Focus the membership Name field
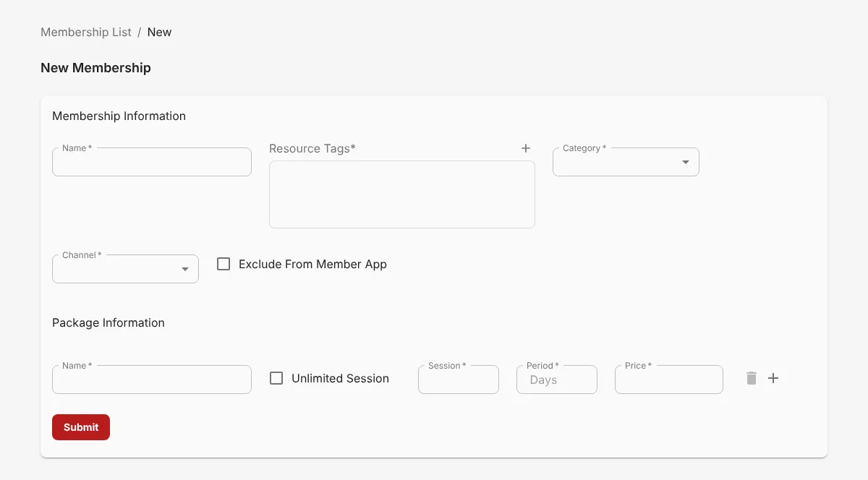 (x=152, y=162)
